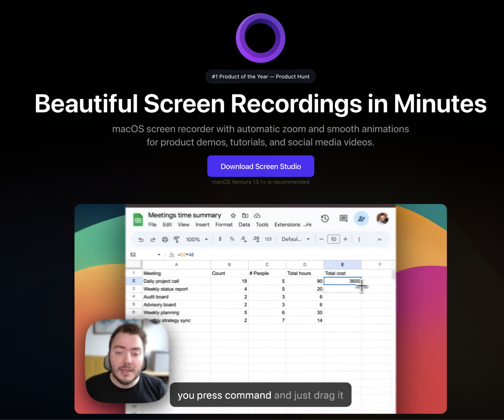504x420 pixels.
Task: Format as currency with dollar icon
Action: (x=220, y=239)
